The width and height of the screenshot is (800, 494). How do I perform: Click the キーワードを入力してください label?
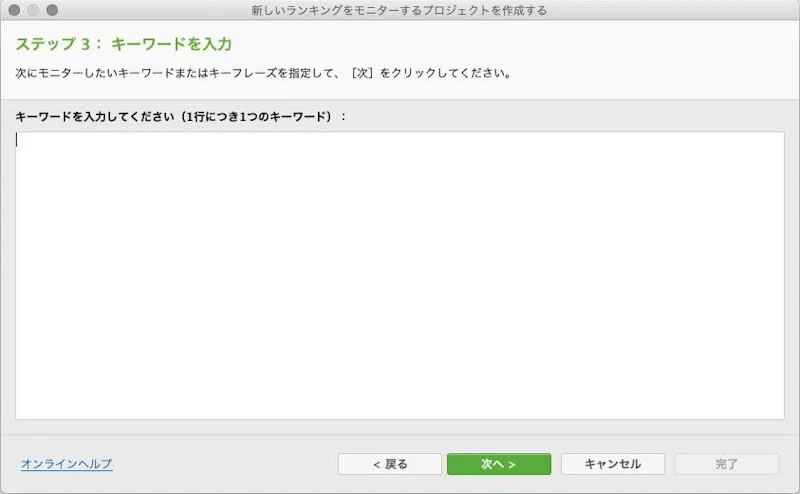[181, 117]
